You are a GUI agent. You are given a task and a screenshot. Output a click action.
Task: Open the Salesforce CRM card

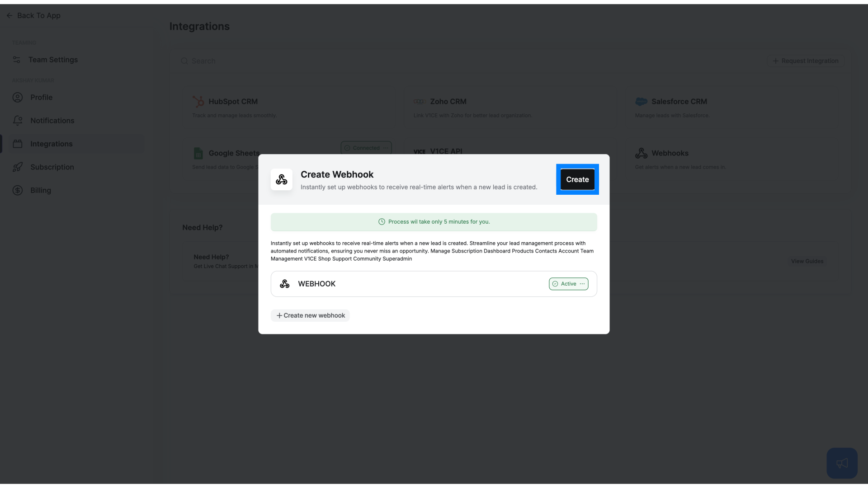tap(731, 107)
